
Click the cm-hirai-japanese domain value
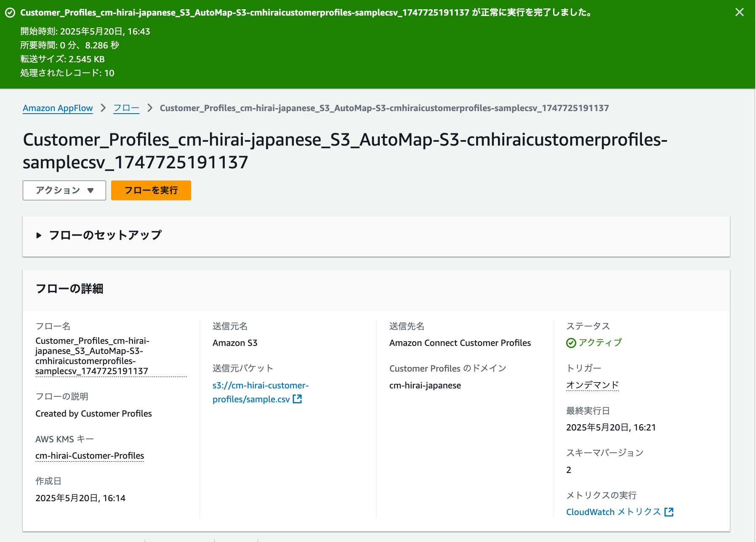(425, 385)
